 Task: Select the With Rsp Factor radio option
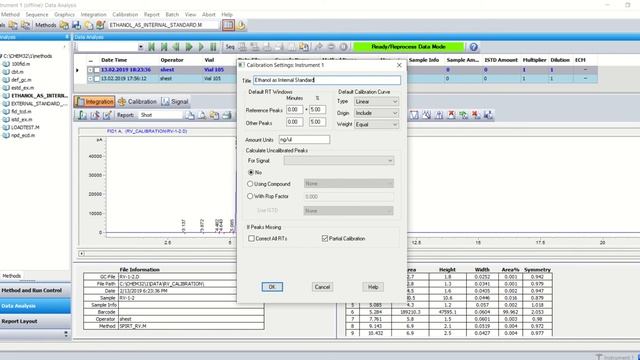click(x=250, y=196)
